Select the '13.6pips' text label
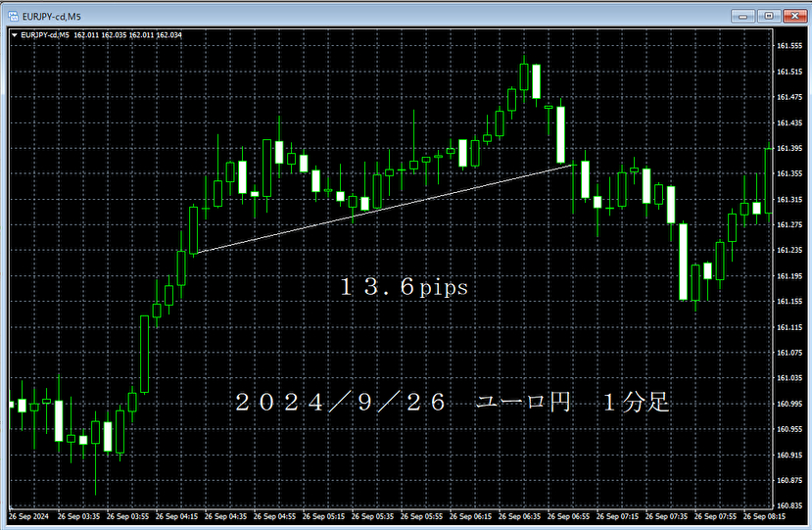812x530 pixels. tap(404, 287)
